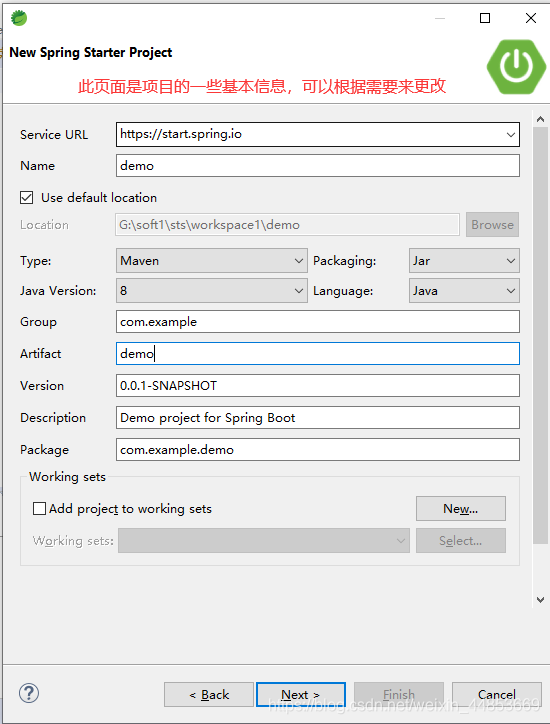The image size is (550, 724).
Task: Click the 'Working sets' group title
Action: [x=67, y=477]
